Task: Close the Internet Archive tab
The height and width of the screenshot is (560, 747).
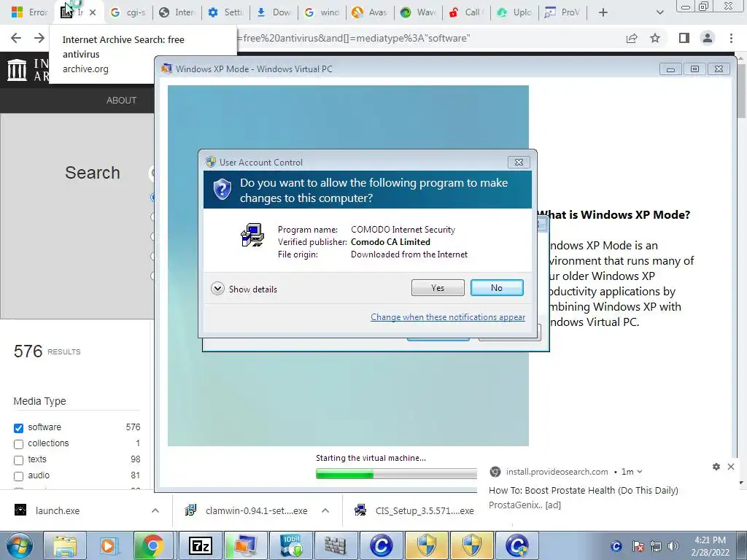Action: click(x=93, y=12)
